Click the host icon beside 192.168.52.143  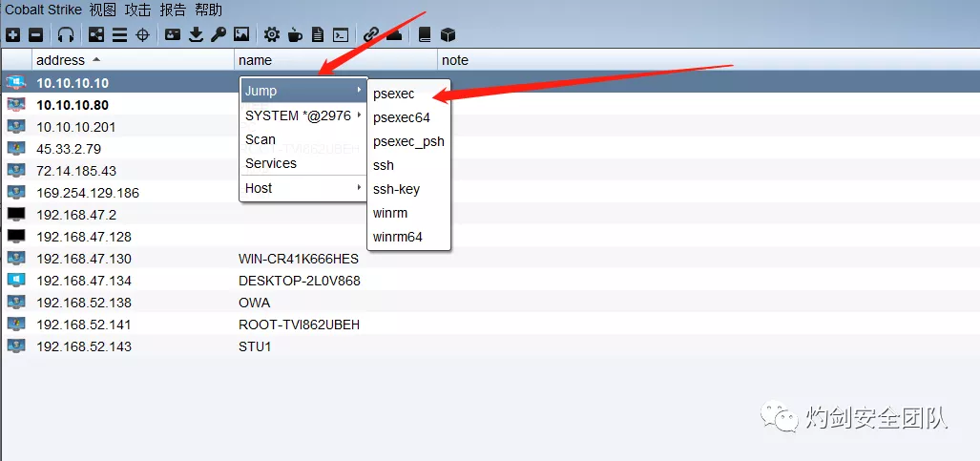pos(16,346)
